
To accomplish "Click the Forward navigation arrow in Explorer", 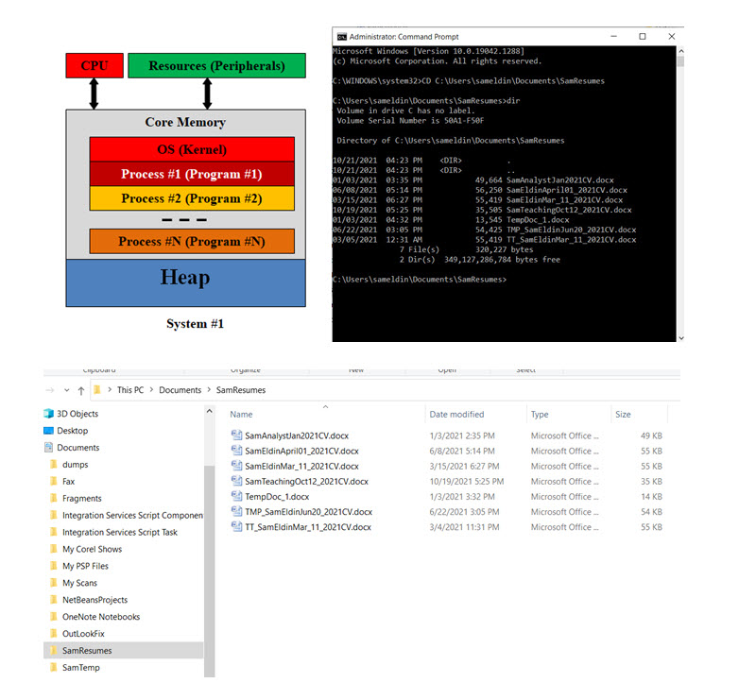I will 50,390.
